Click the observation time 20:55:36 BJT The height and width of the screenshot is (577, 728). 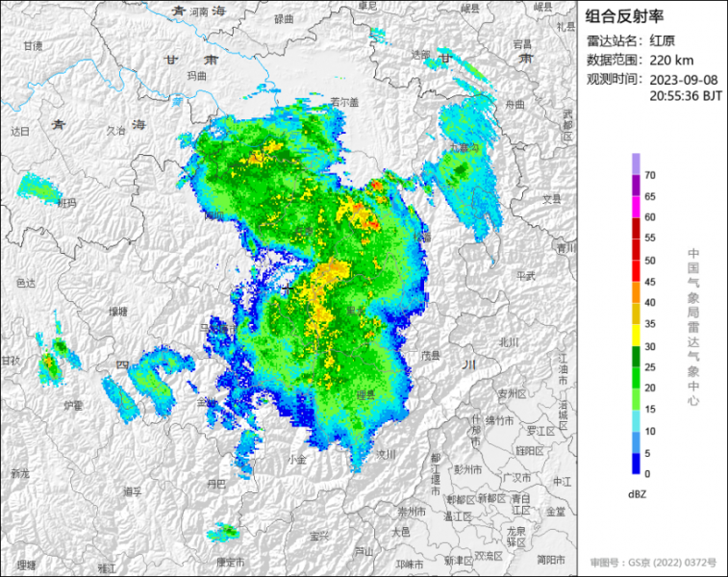point(685,96)
